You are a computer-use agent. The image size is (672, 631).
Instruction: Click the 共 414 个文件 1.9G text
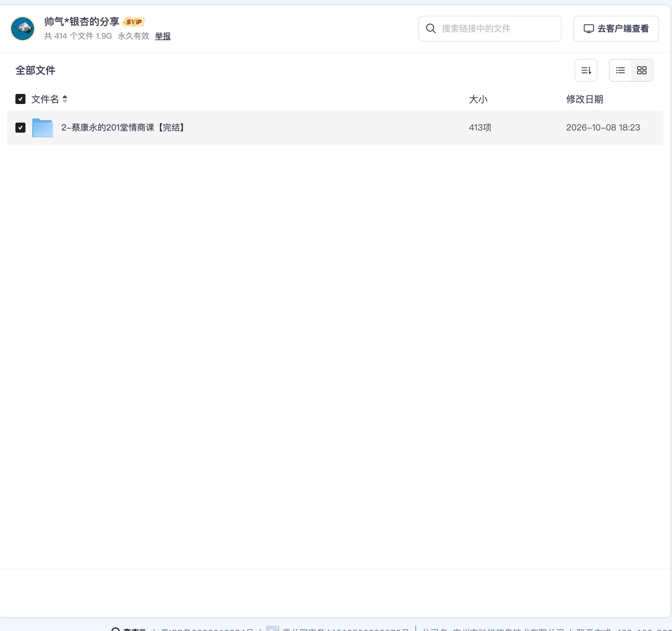coord(78,36)
